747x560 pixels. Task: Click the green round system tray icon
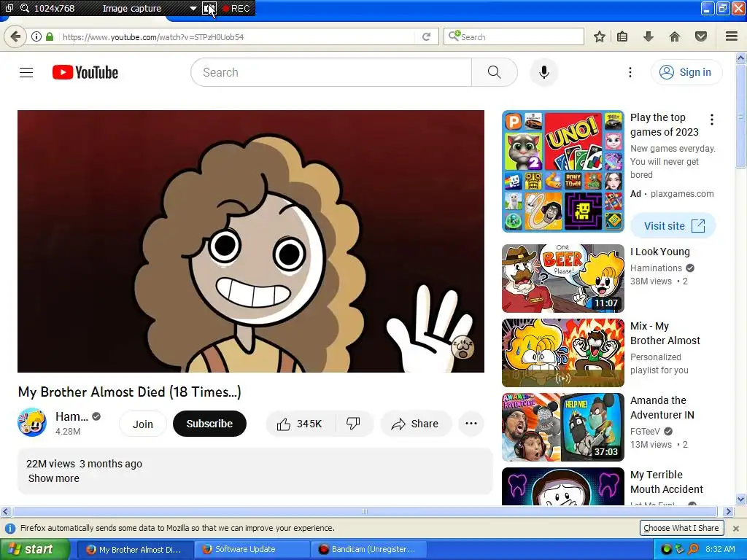point(667,549)
